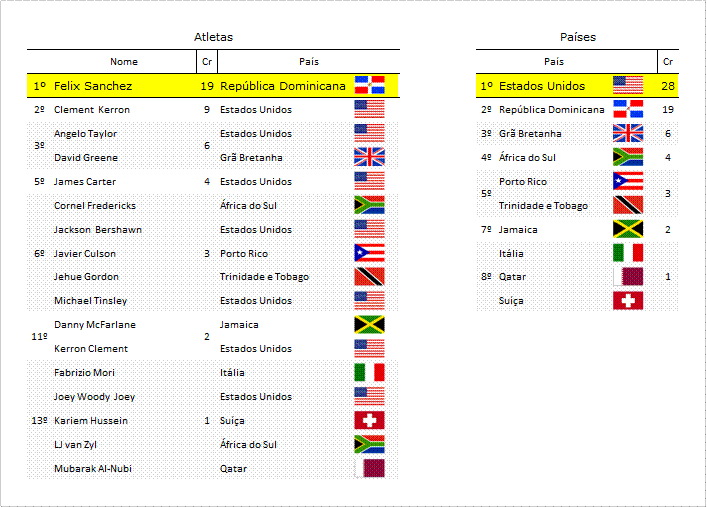Click the Clement Kerron athlete name
Image resolution: width=707 pixels, height=507 pixels.
click(92, 110)
